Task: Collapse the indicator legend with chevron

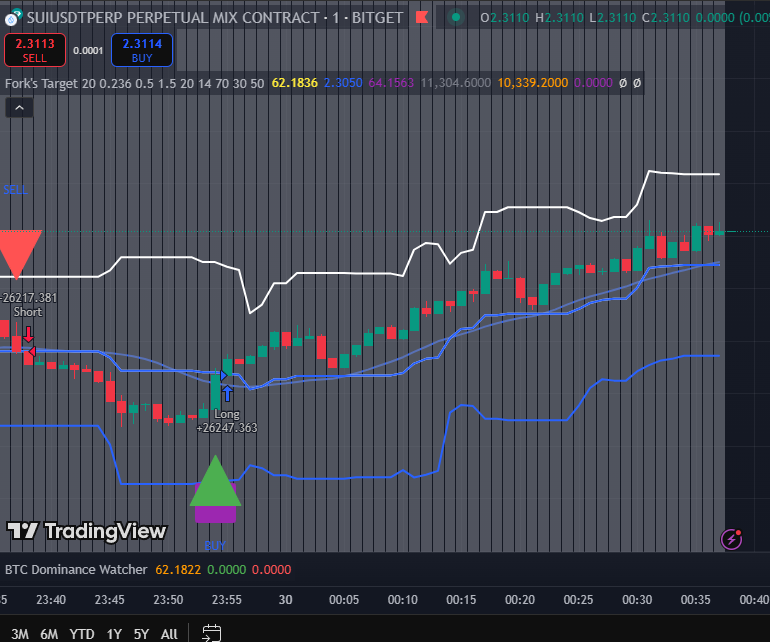Action: click(x=19, y=108)
